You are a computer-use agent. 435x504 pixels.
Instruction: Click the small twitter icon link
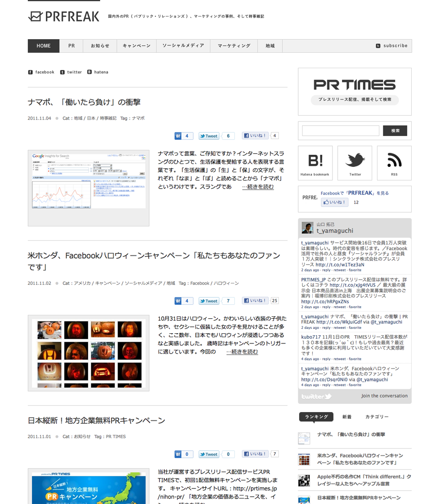click(71, 72)
